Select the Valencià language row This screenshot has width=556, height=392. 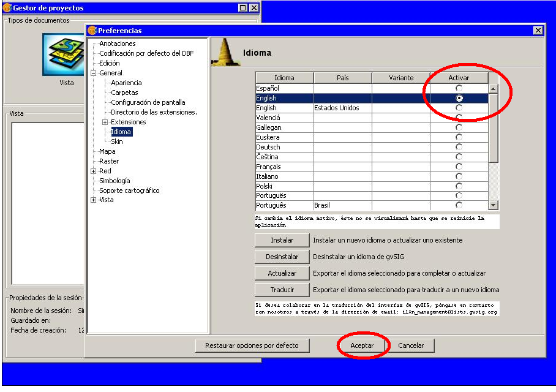coord(372,118)
